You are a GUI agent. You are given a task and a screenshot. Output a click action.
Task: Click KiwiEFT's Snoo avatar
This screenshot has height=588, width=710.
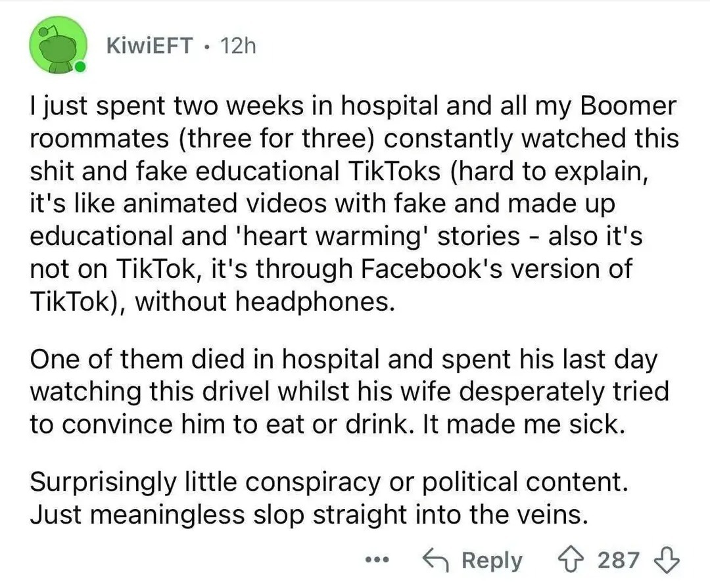click(x=58, y=46)
